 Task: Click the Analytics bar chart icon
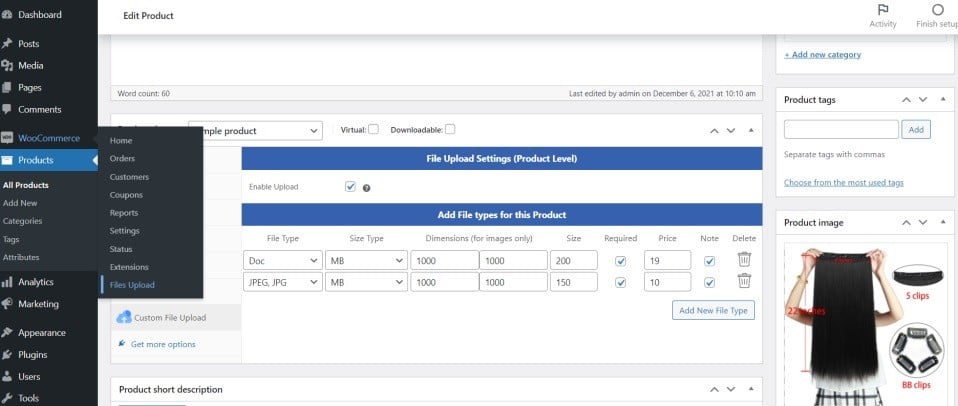coord(7,282)
